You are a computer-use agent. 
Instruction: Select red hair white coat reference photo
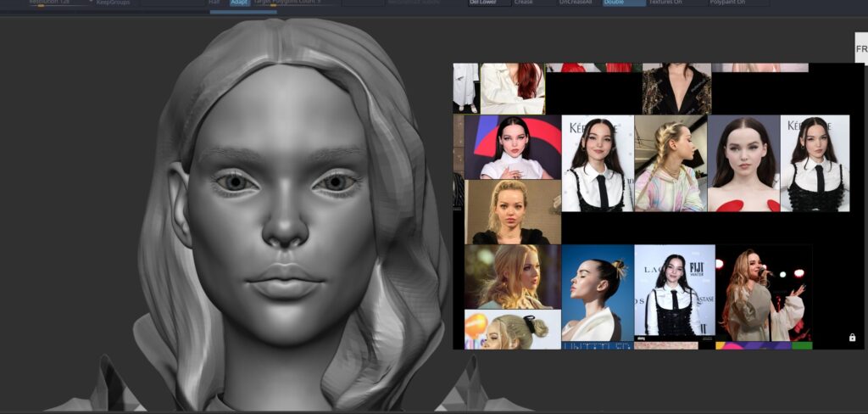513,89
